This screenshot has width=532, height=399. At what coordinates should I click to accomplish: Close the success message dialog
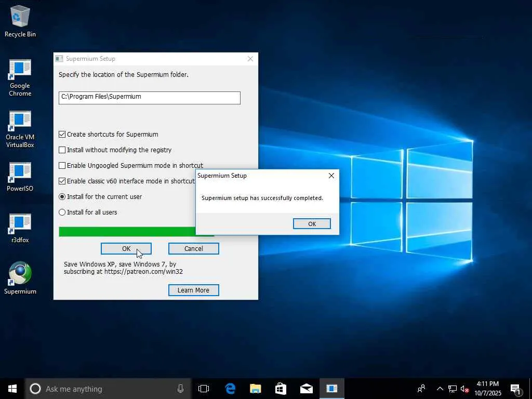tap(331, 176)
